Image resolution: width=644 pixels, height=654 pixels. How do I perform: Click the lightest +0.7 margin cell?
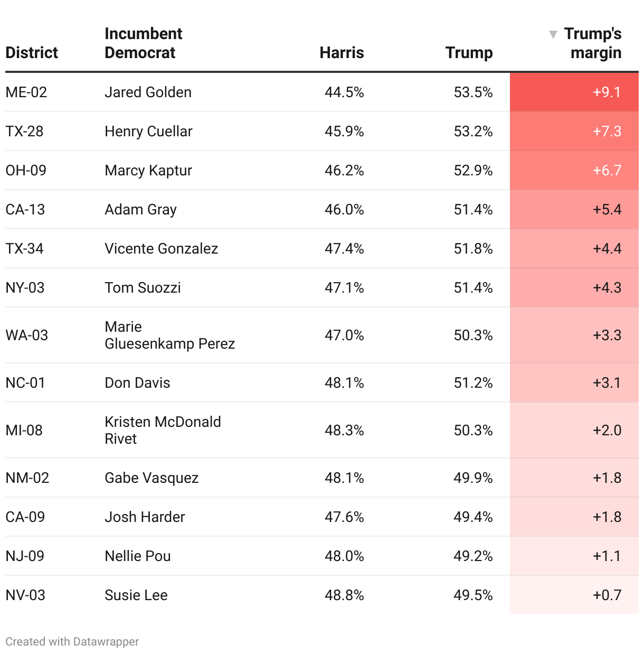(x=607, y=595)
